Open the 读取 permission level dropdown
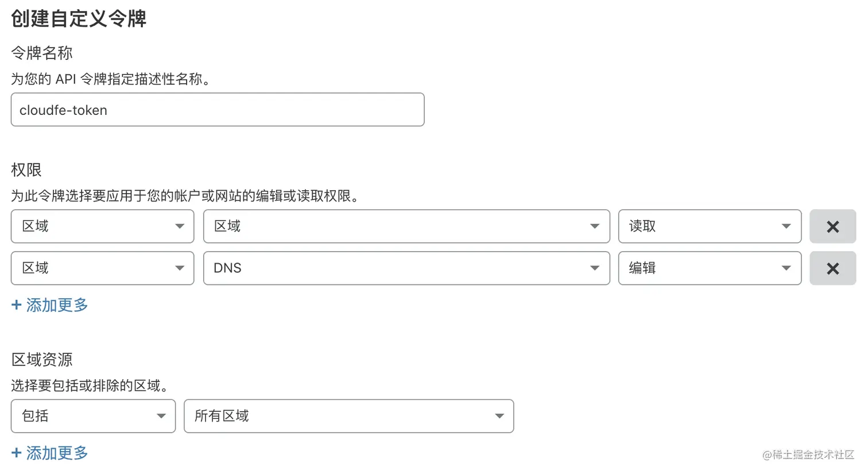Screen dimensions: 868x474 (710, 226)
